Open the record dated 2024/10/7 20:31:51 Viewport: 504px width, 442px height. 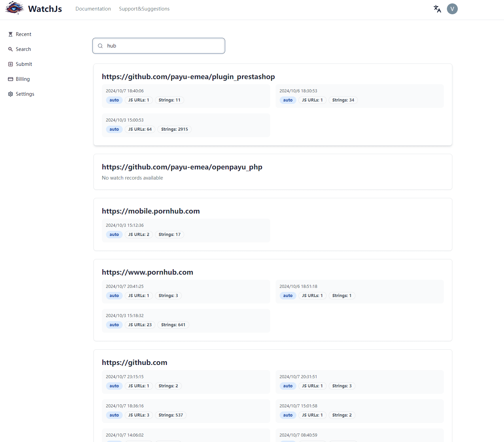click(x=360, y=382)
